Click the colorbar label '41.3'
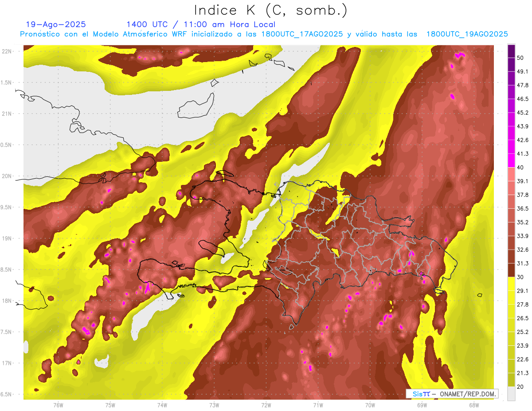 pos(522,154)
